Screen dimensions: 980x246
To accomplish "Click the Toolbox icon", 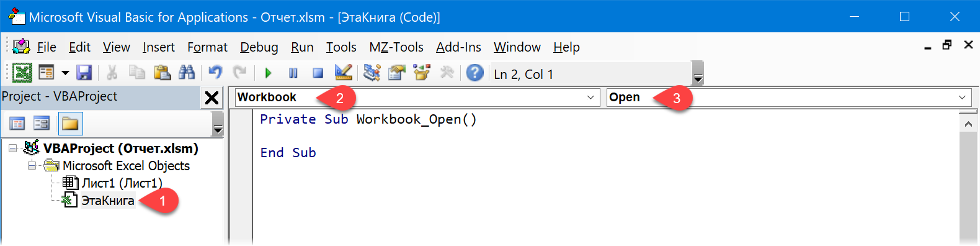I will tap(447, 73).
